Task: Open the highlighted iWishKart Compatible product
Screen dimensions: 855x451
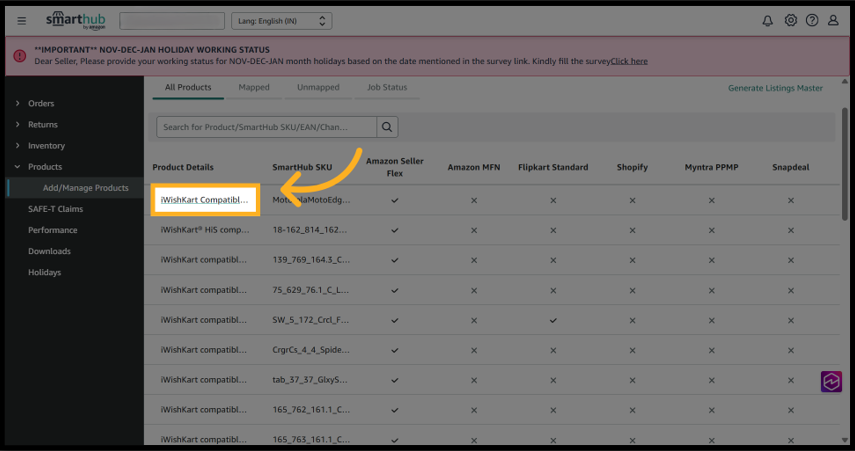Action: pyautogui.click(x=204, y=200)
